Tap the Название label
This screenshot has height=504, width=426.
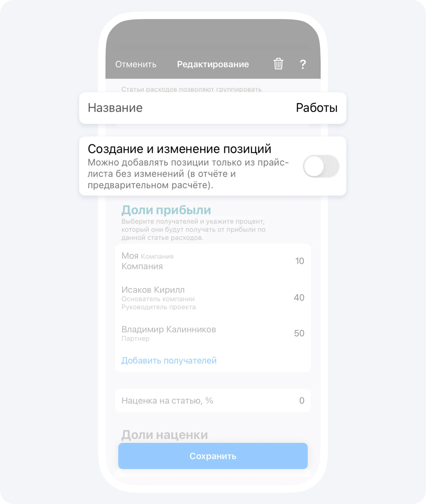tap(115, 108)
